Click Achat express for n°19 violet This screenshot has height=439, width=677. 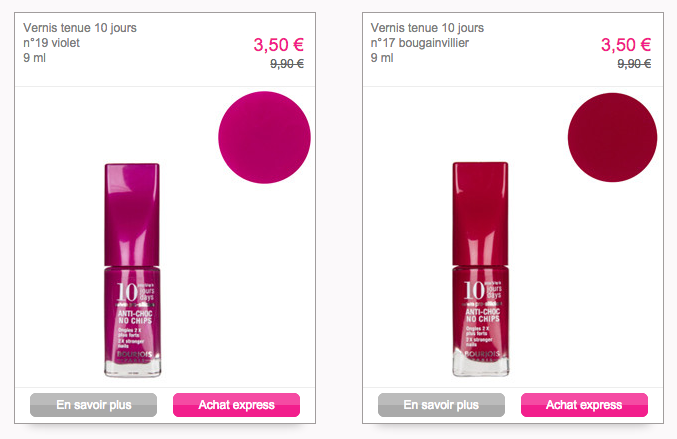point(236,405)
